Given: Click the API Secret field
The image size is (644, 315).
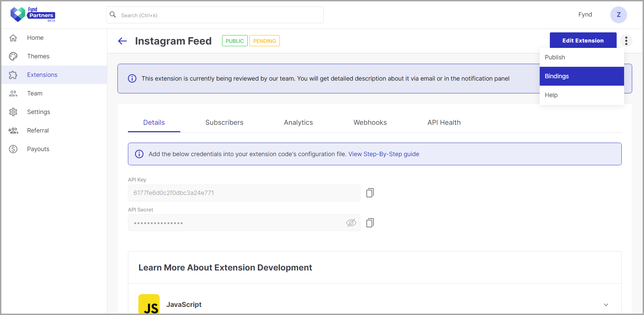Looking at the screenshot, I should [x=244, y=223].
